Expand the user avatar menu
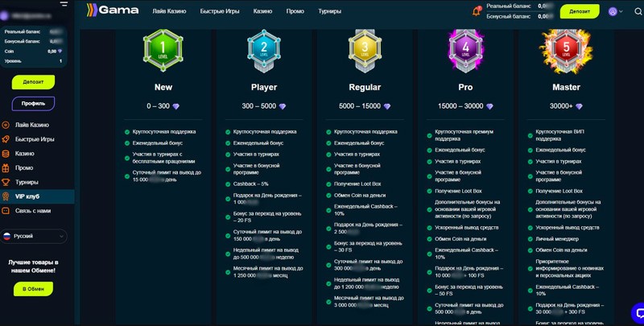 pos(616,12)
